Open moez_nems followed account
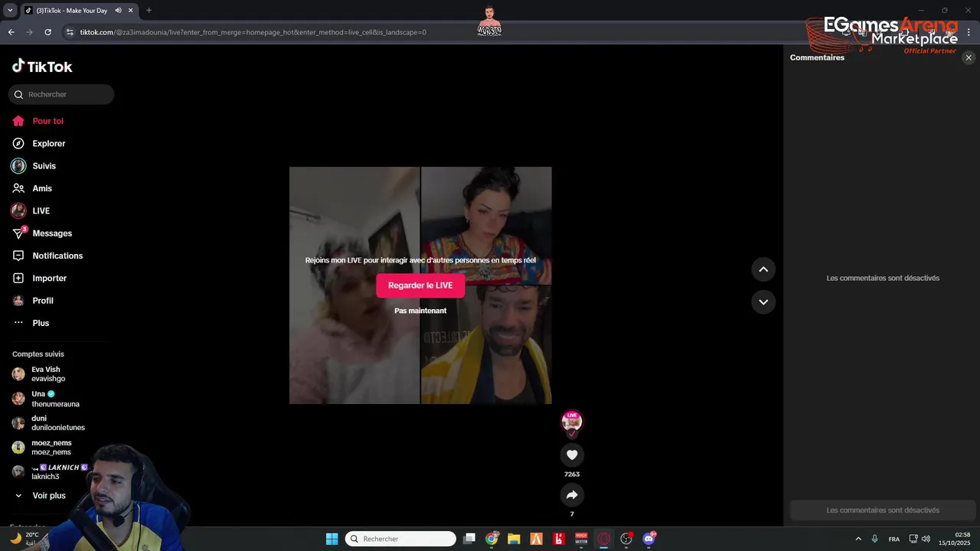The image size is (980, 551). tap(42, 448)
